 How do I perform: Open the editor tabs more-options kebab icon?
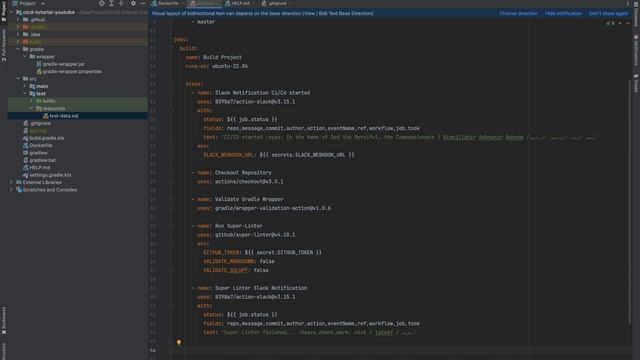click(627, 3)
